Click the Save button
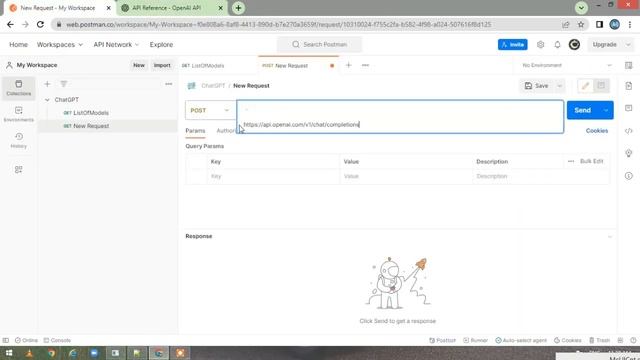 click(x=537, y=86)
